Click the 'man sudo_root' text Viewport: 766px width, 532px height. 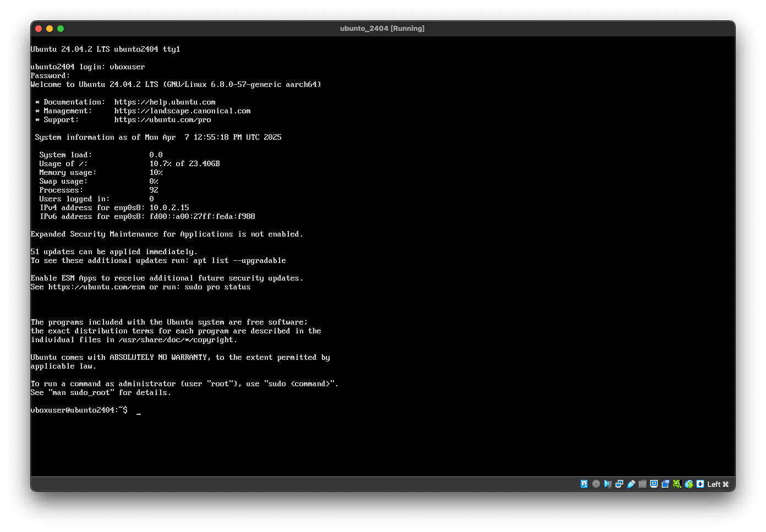(81, 393)
